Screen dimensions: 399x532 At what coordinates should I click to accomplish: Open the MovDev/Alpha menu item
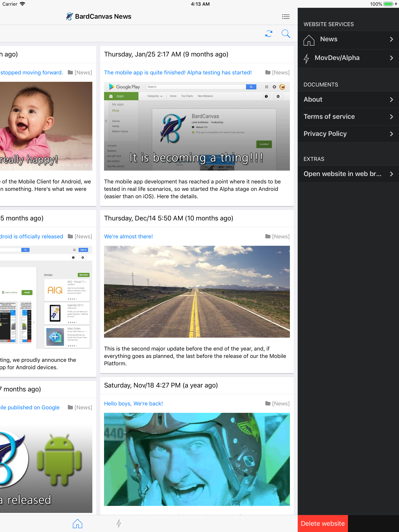[337, 58]
